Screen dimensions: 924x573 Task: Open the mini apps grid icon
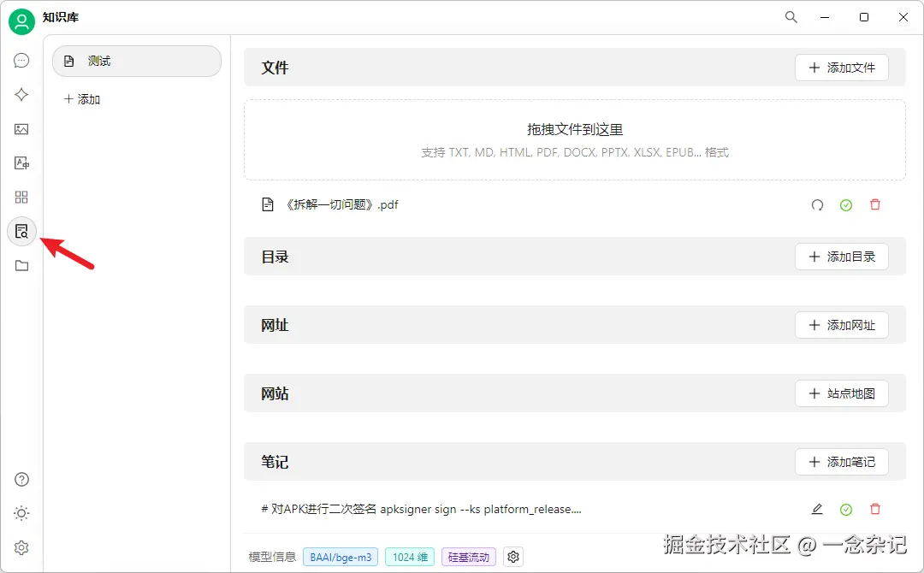tap(21, 198)
